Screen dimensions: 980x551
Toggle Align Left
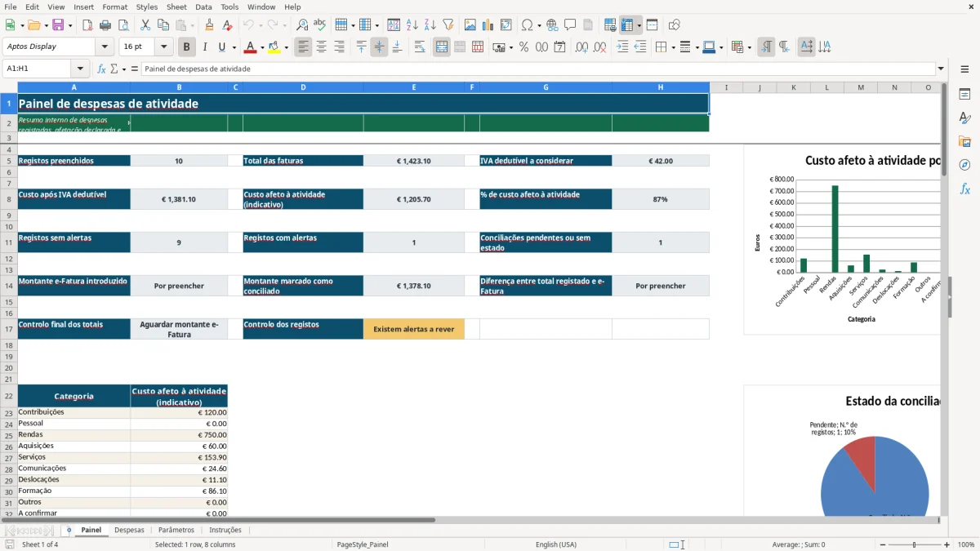304,47
